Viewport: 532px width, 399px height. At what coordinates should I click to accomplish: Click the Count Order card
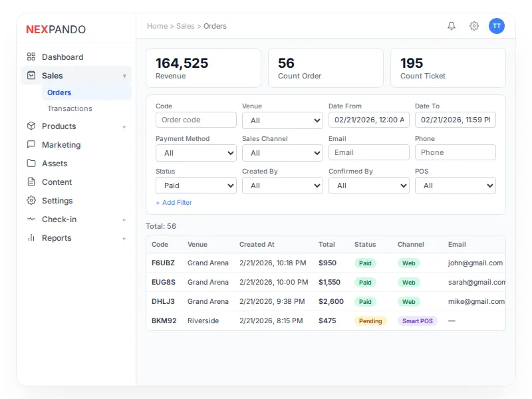326,68
